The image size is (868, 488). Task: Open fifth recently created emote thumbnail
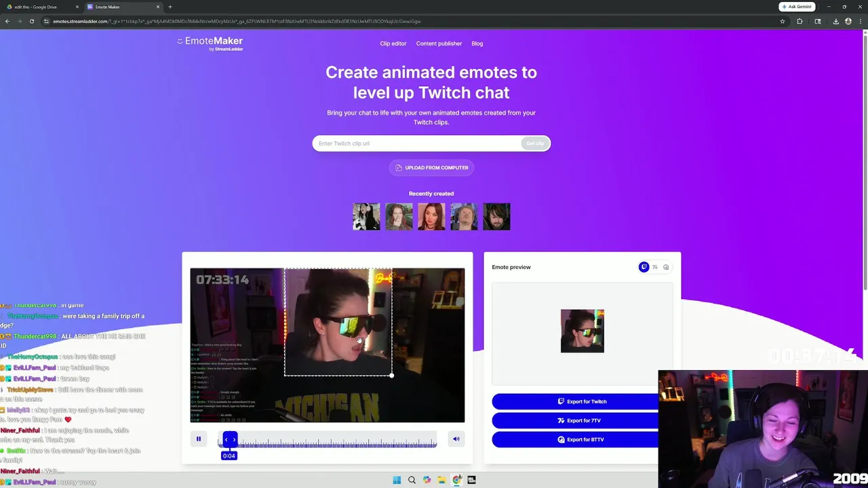click(x=496, y=217)
